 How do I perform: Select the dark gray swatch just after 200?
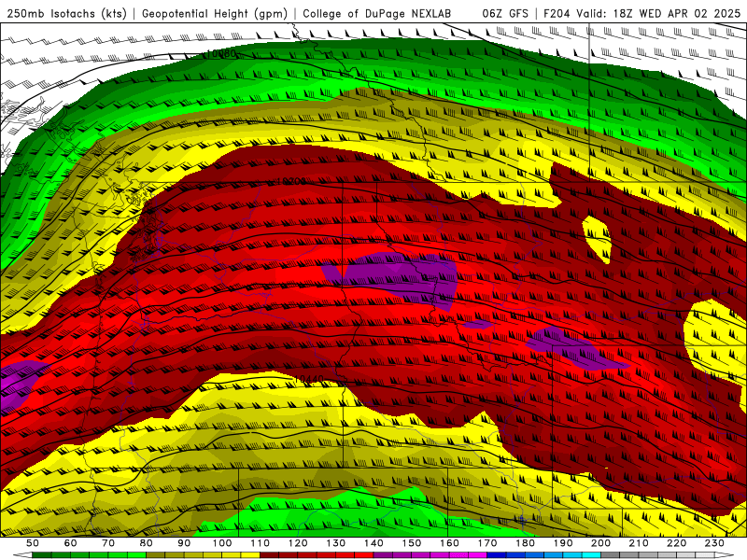[611, 555]
